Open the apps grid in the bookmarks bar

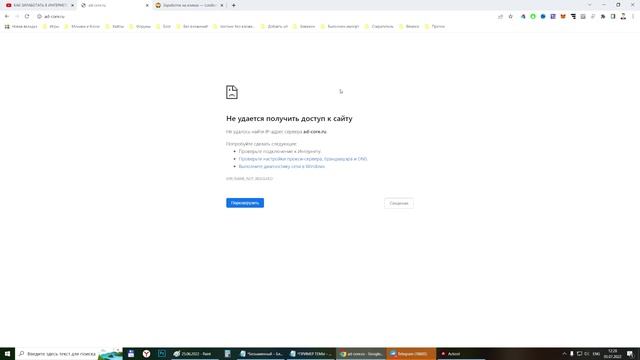pyautogui.click(x=7, y=27)
